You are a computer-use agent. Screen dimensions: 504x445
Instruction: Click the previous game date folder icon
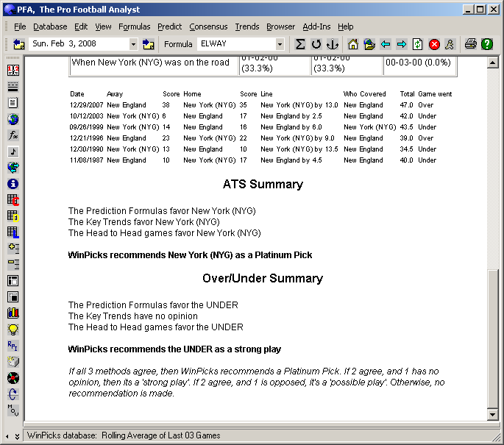click(x=18, y=44)
